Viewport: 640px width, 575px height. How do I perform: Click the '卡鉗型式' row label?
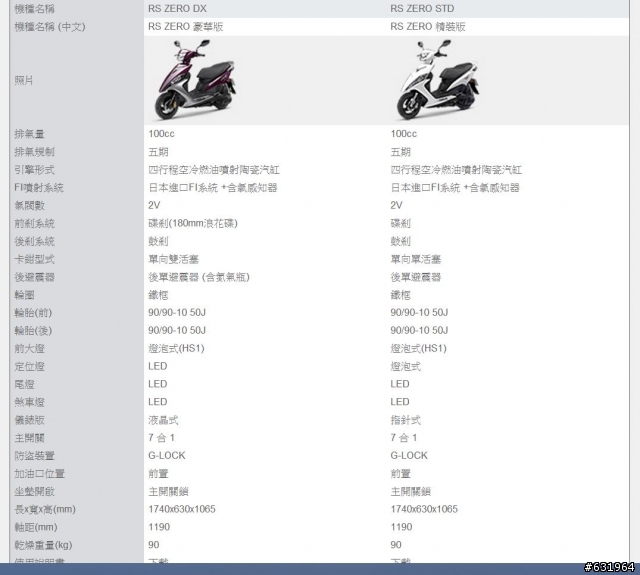(x=34, y=259)
